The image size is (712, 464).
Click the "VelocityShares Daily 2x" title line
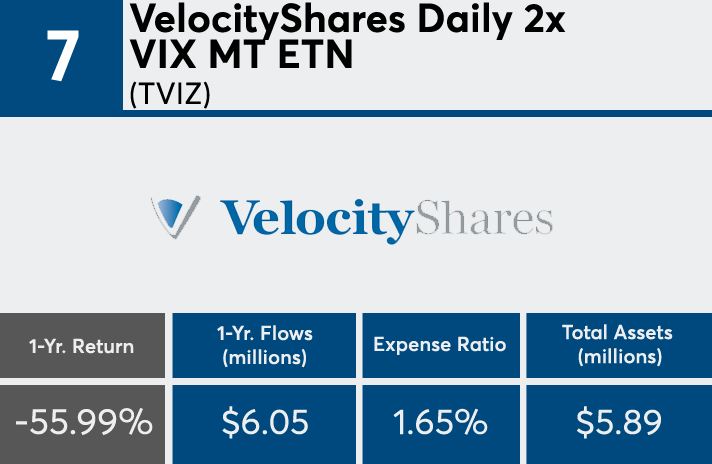pos(347,19)
